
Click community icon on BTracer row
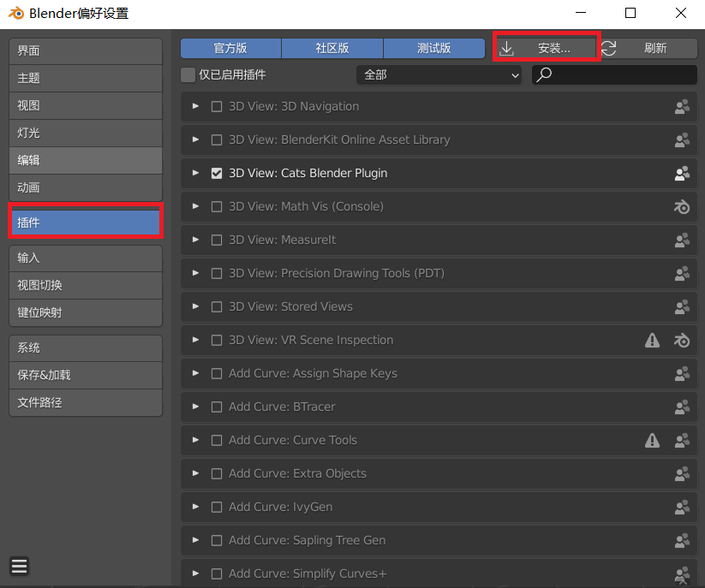(682, 407)
